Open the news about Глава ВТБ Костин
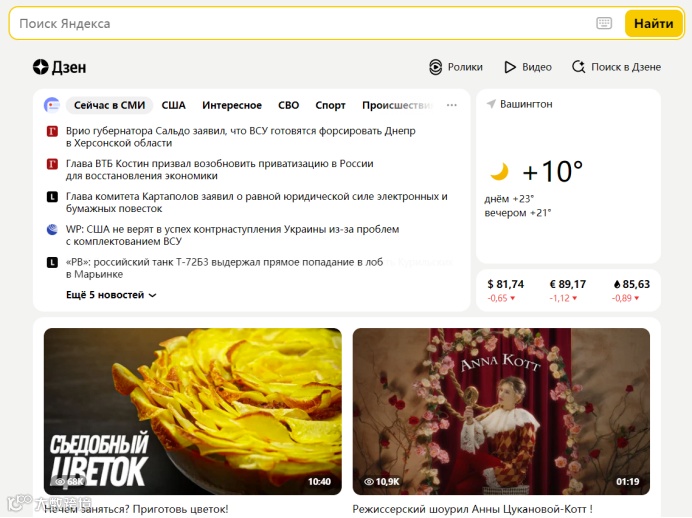Image resolution: width=692 pixels, height=518 pixels. (x=219, y=169)
